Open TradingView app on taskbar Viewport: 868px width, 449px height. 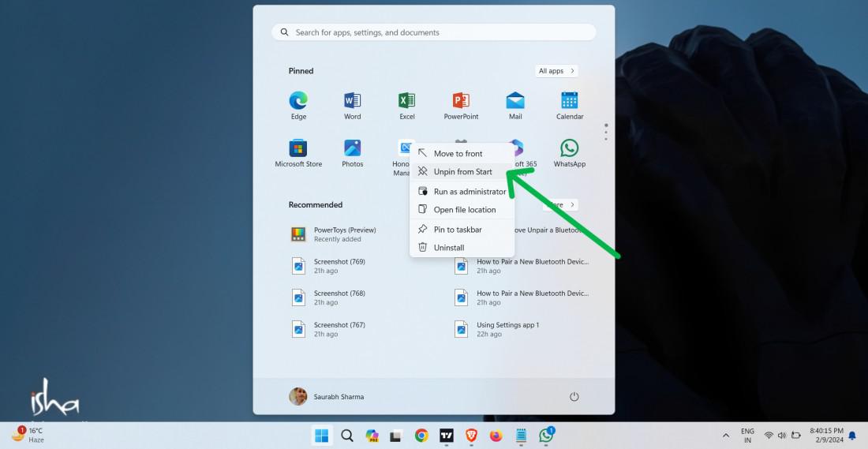tap(447, 436)
